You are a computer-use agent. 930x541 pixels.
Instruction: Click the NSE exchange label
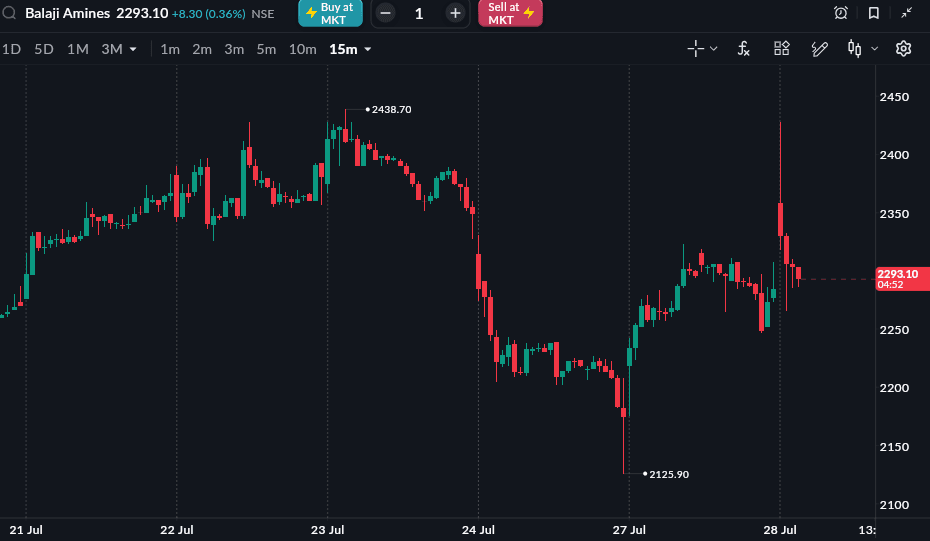click(263, 14)
